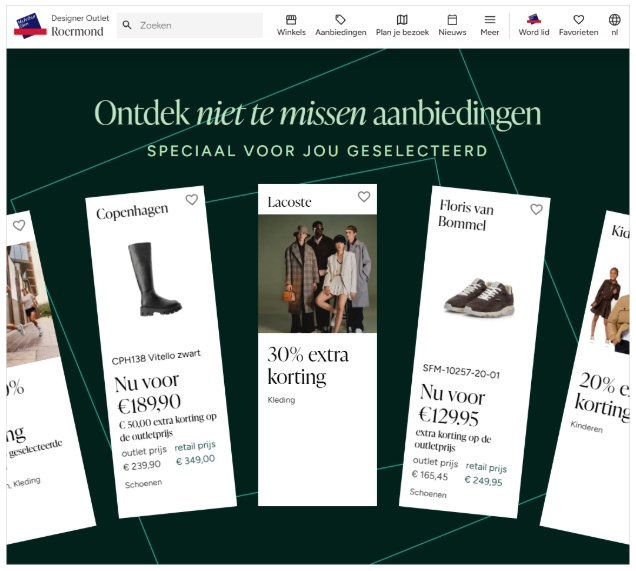Favorite the Floris van Bommel offer
The image size is (636, 571).
(x=536, y=209)
